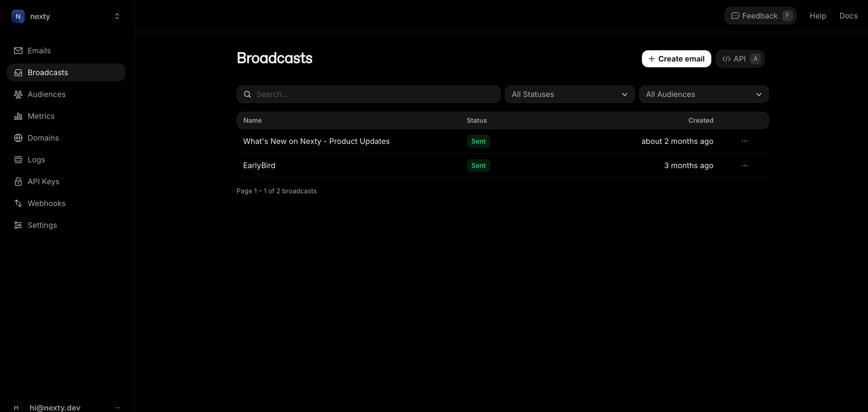
Task: Expand the All Audiences dropdown
Action: pyautogui.click(x=703, y=94)
